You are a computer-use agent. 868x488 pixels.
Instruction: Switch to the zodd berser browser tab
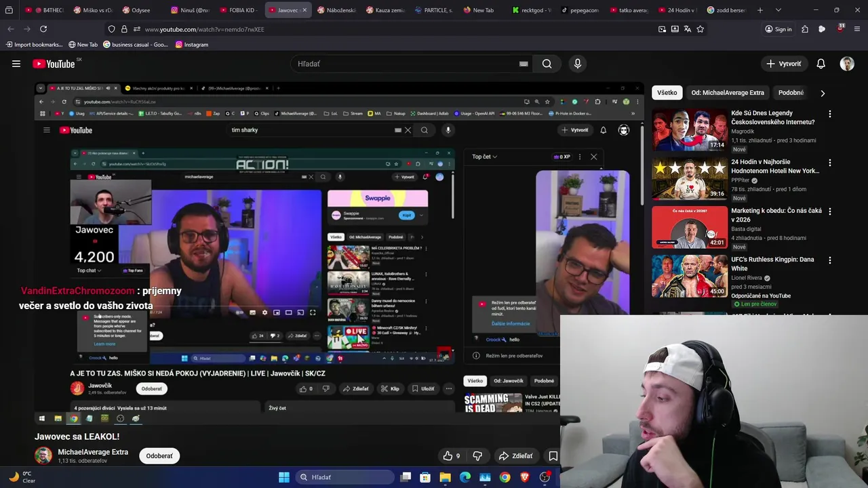pyautogui.click(x=727, y=10)
